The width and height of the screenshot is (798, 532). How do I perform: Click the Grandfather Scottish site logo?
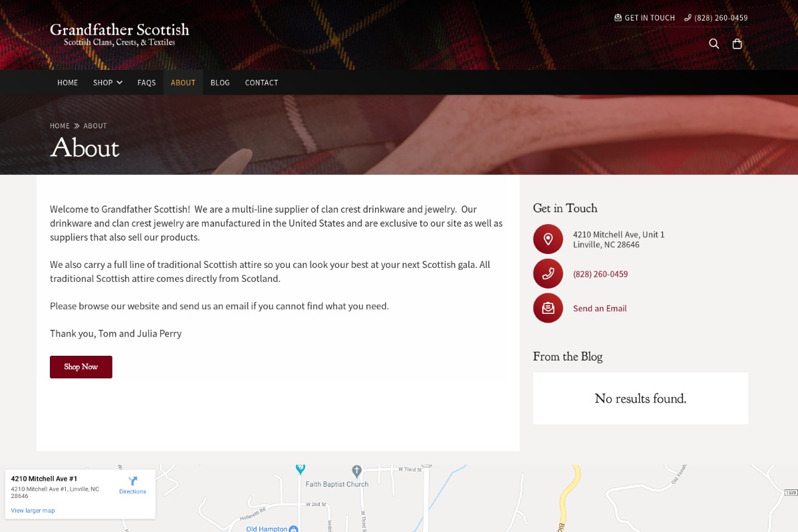[120, 35]
